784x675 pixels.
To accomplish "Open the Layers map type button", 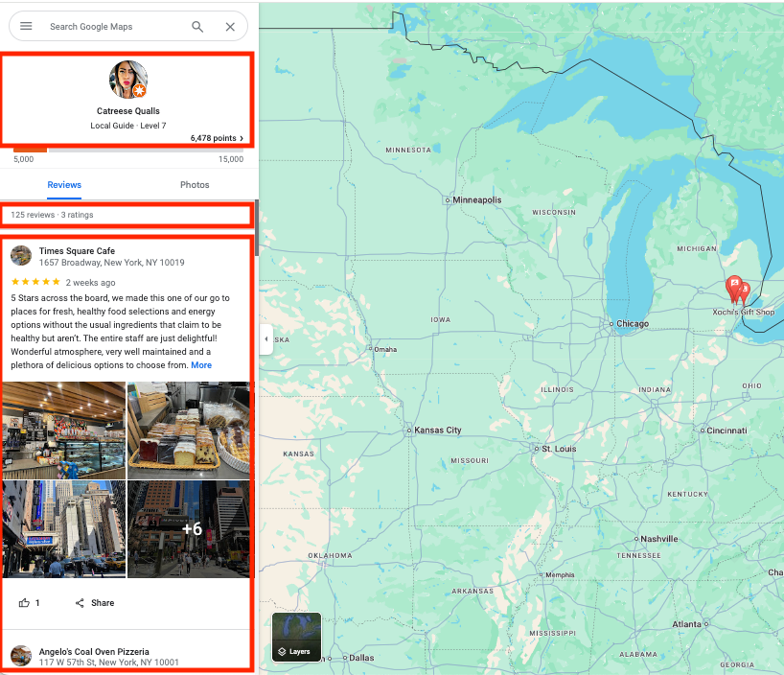I will [296, 637].
